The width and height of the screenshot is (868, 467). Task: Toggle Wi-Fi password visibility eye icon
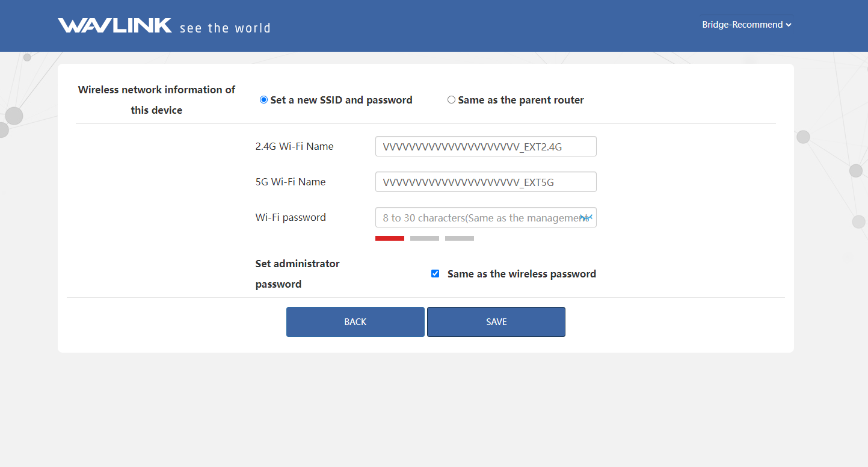click(x=586, y=217)
